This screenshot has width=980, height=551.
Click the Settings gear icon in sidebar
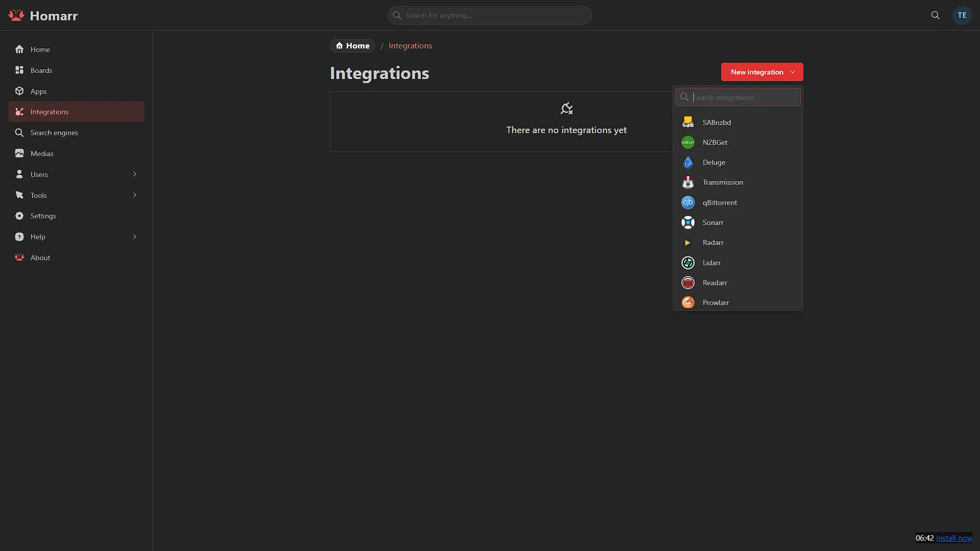coord(19,216)
